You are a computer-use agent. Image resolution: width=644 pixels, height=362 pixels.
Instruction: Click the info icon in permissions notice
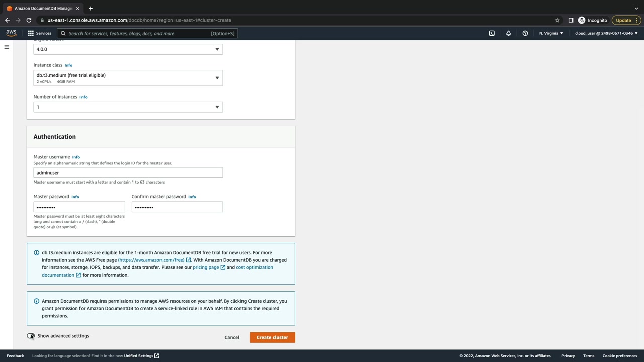coord(36,301)
